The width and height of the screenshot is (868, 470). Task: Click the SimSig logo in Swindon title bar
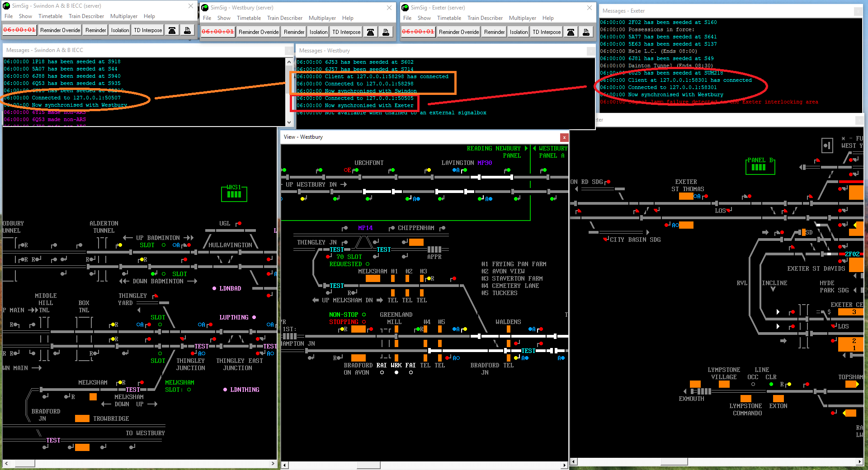click(x=7, y=6)
